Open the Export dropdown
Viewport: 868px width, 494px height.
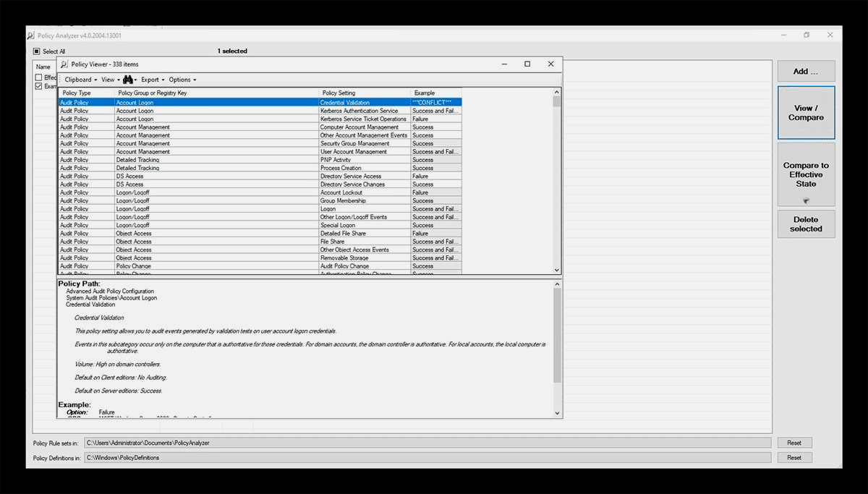152,80
